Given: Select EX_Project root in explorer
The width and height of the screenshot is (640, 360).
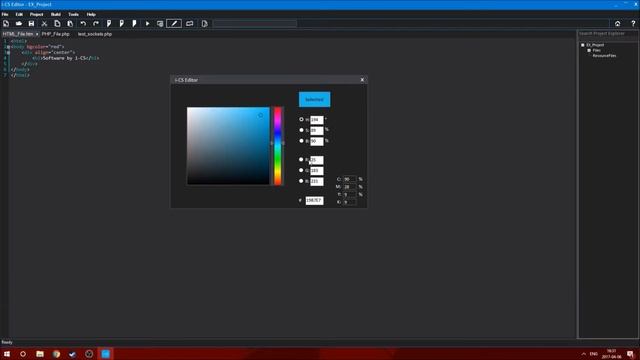Looking at the screenshot, I should (x=596, y=45).
